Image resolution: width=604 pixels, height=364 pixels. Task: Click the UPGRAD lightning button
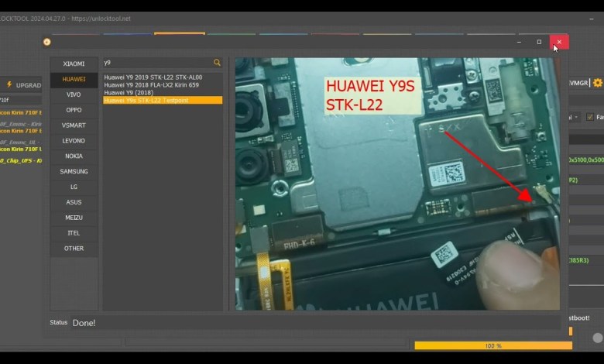(x=23, y=85)
